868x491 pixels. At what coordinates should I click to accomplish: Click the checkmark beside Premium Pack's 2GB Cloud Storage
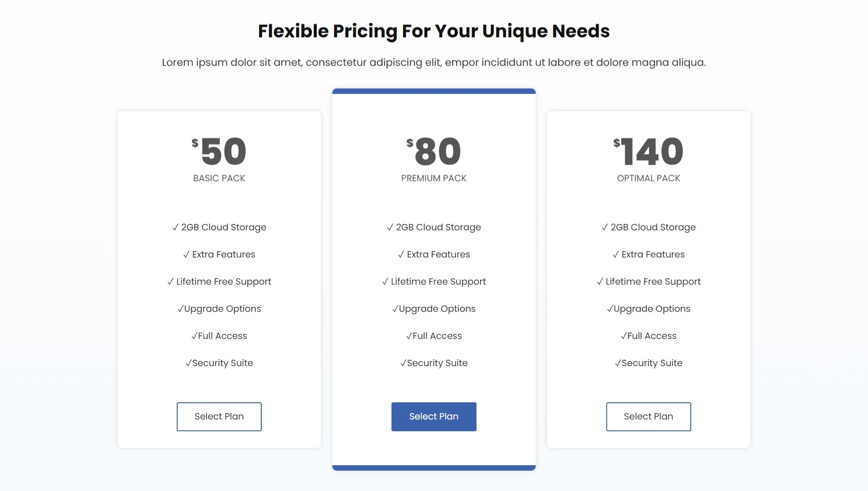click(x=390, y=227)
